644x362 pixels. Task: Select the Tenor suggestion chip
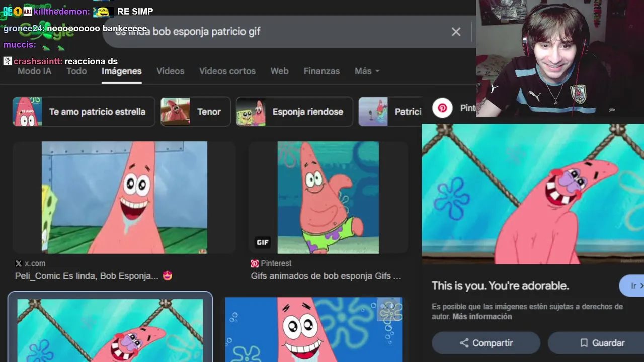point(195,112)
